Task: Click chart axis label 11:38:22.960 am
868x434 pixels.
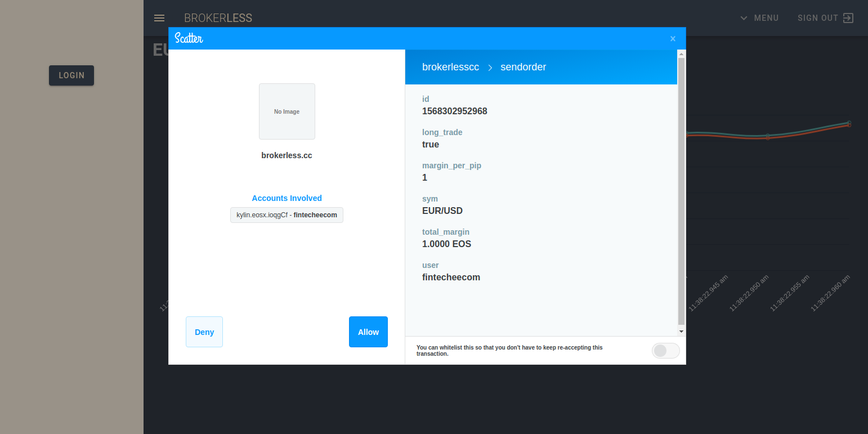Action: (x=830, y=293)
